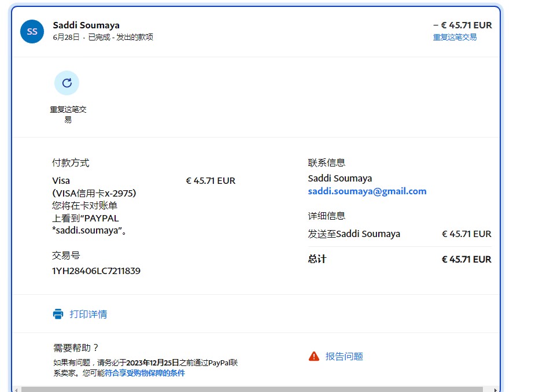Click the 6月28日 已完成 status line
The height and width of the screenshot is (392, 539).
pyautogui.click(x=103, y=37)
